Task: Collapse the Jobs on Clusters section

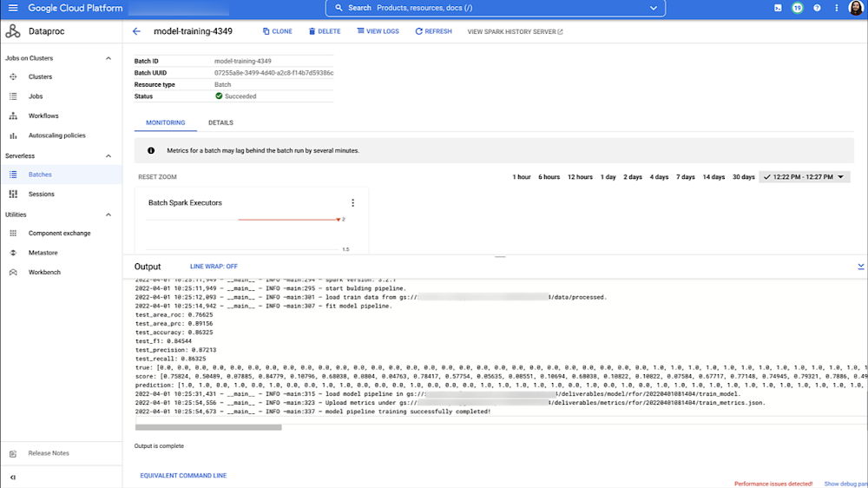Action: pyautogui.click(x=108, y=58)
